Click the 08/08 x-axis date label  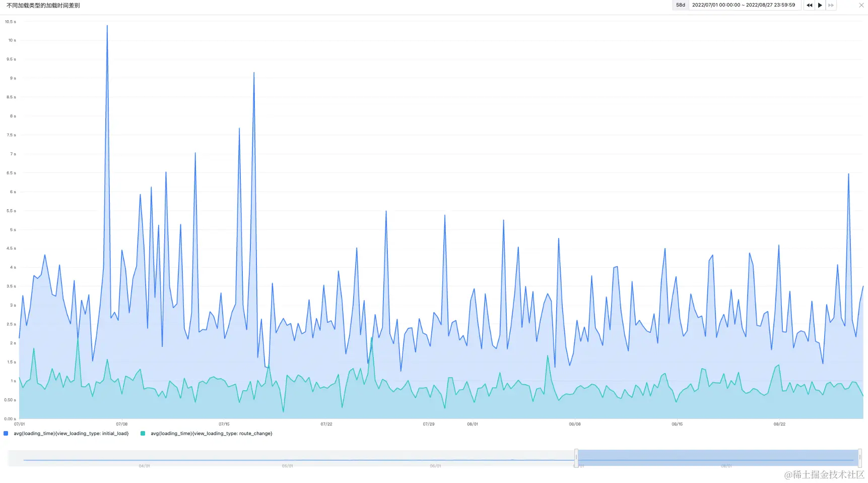click(575, 424)
